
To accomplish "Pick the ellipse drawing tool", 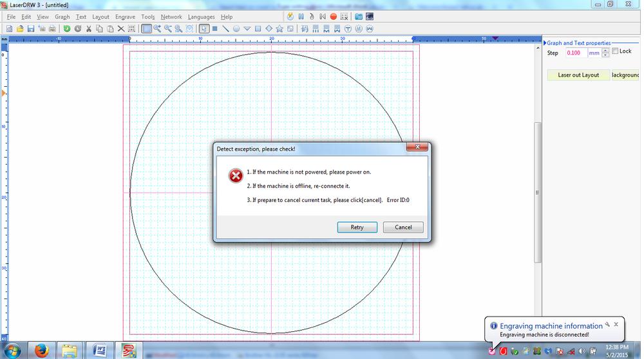I will point(236,28).
